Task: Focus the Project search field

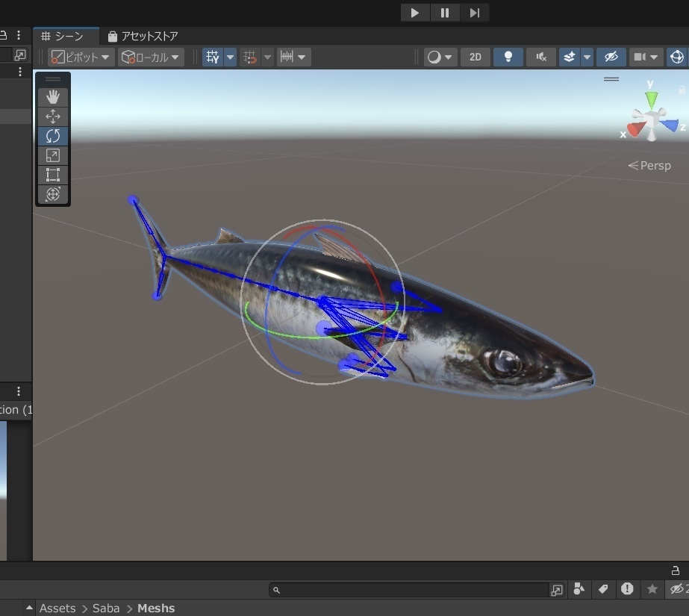Action: [x=408, y=590]
